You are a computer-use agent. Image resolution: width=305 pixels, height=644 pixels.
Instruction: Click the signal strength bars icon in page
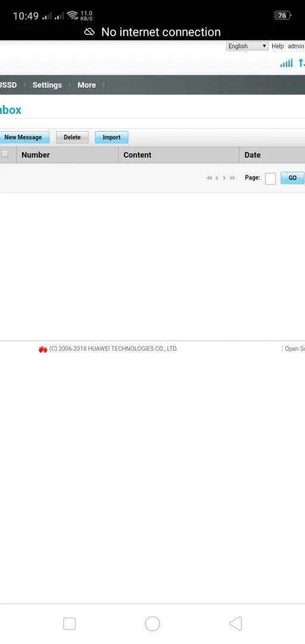point(287,63)
